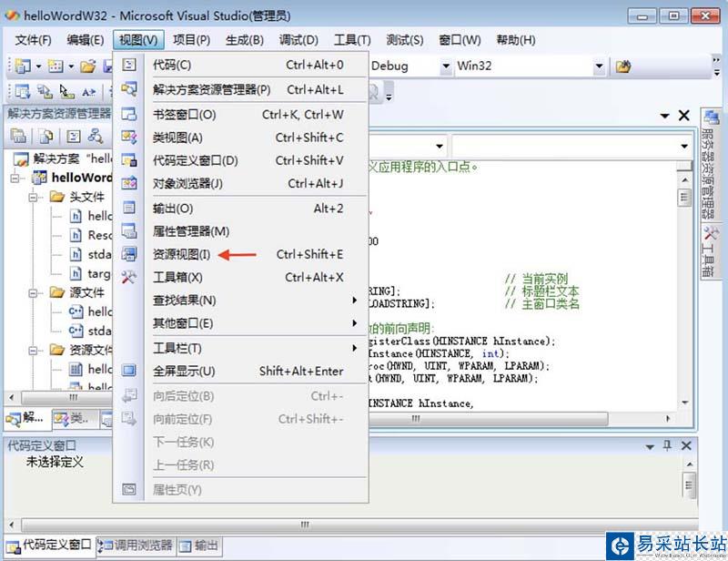
Task: Click the object browser icon beside 对象浏览器(J)
Action: [x=129, y=183]
